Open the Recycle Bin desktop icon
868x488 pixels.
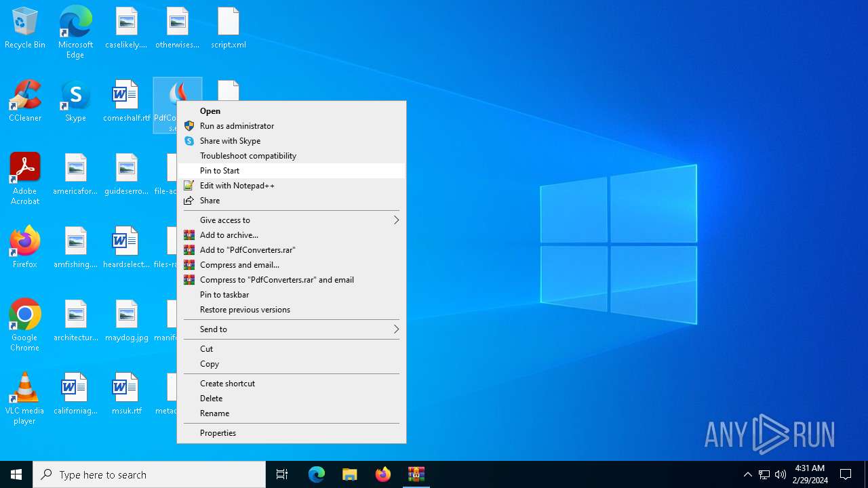25,28
